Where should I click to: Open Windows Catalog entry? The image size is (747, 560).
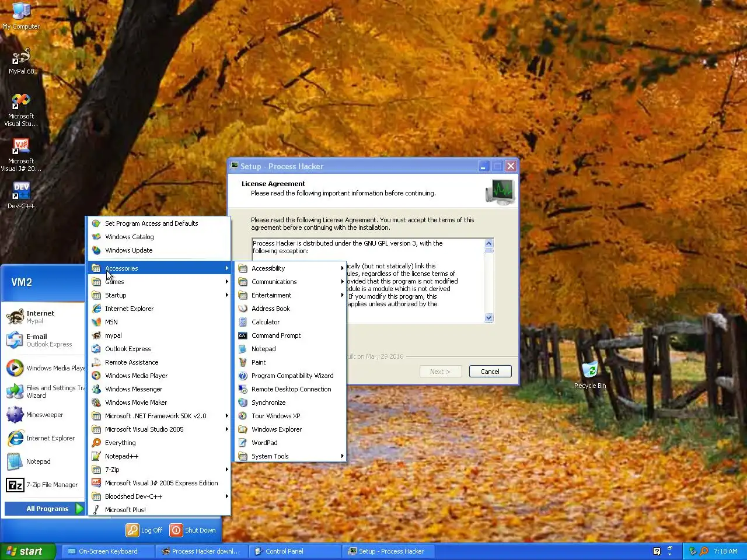(159, 237)
